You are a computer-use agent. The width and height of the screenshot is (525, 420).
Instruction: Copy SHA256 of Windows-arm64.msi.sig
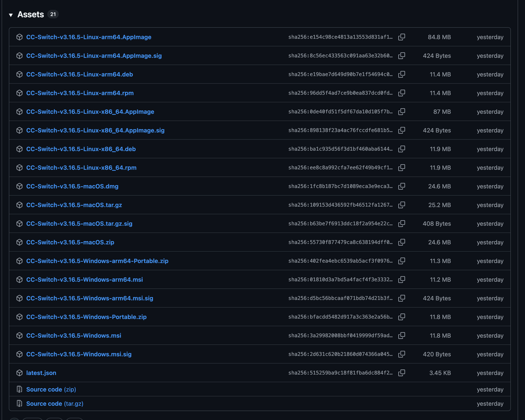[402, 298]
